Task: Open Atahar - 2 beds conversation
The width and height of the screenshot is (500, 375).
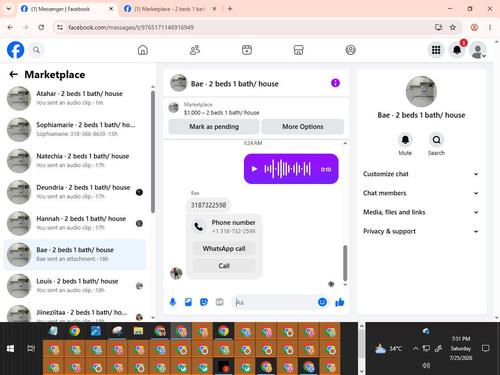Action: point(75,98)
